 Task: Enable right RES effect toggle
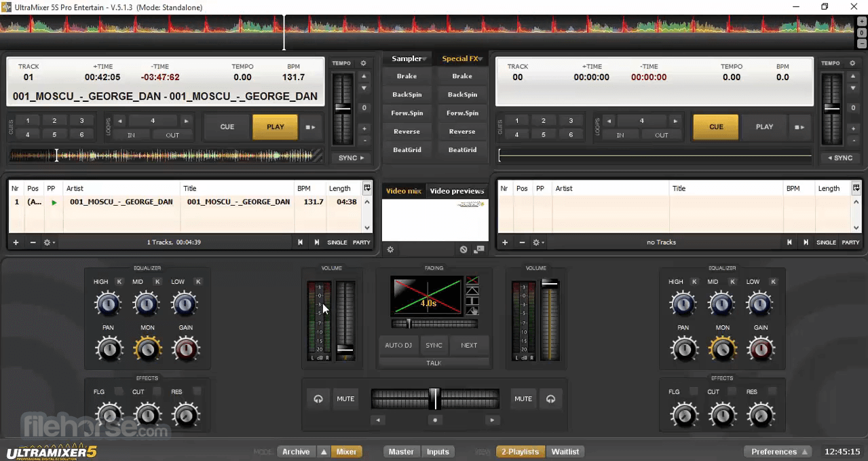(x=772, y=392)
